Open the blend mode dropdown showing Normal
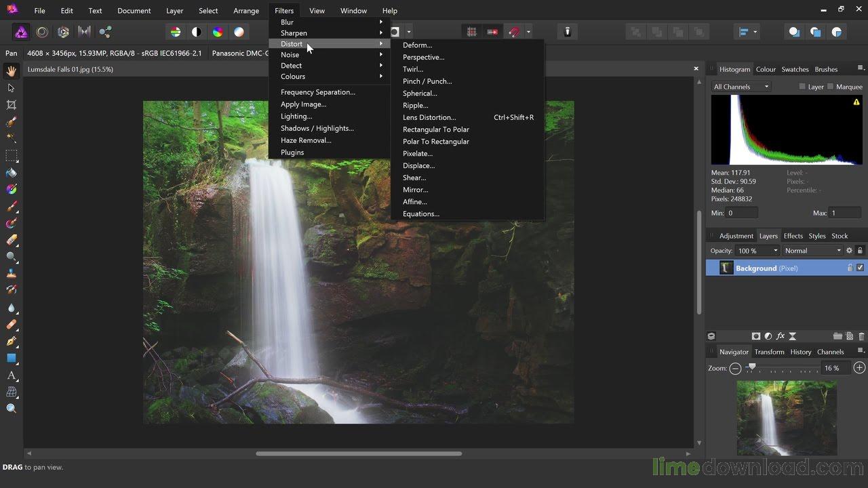 click(x=811, y=250)
